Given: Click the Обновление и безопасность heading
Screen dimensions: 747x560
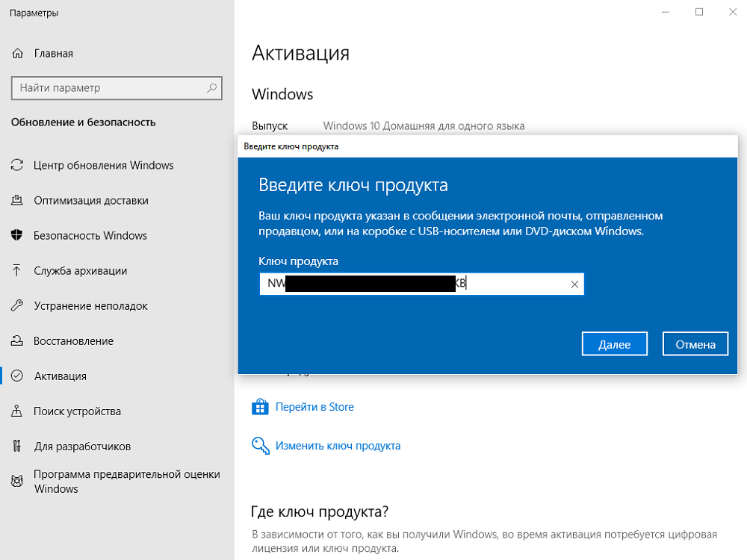Looking at the screenshot, I should pyautogui.click(x=84, y=122).
